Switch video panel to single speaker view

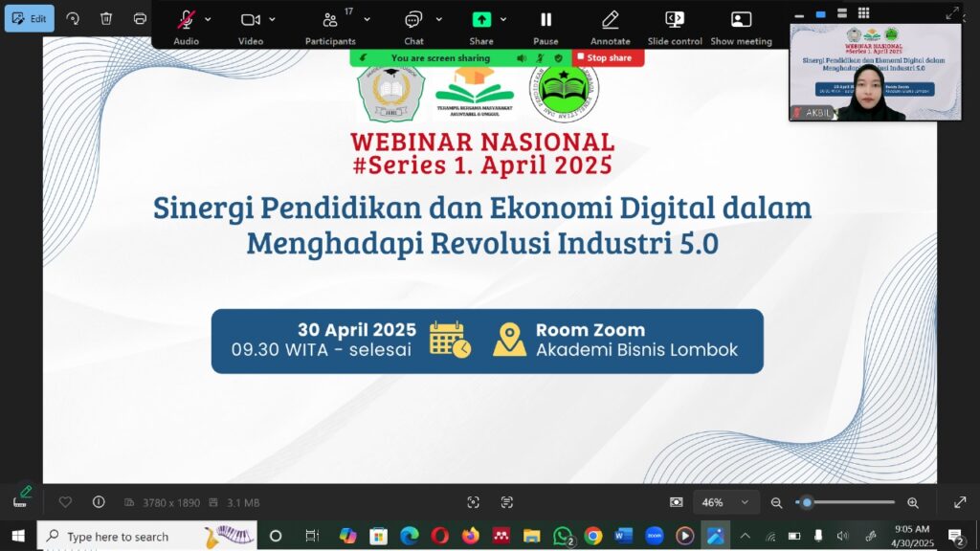click(x=820, y=13)
